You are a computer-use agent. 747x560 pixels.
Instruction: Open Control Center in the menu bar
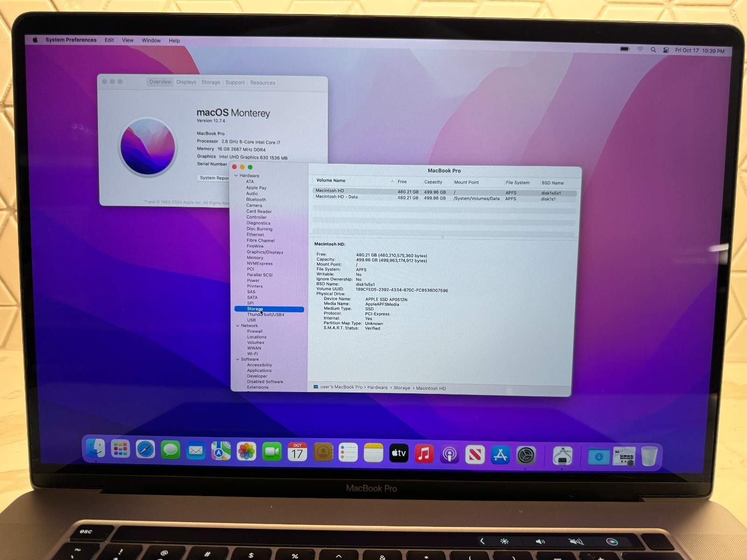coord(666,50)
